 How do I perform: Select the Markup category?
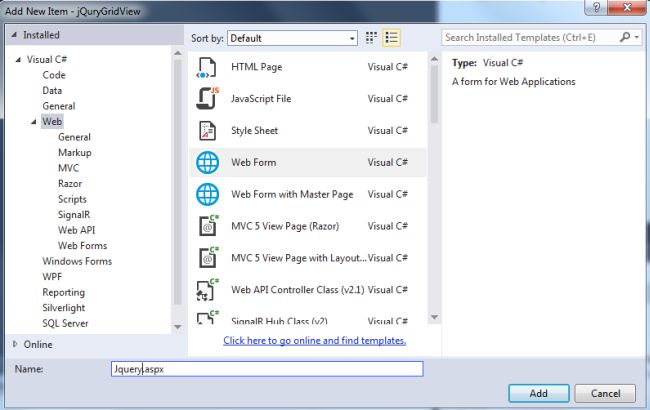75,153
